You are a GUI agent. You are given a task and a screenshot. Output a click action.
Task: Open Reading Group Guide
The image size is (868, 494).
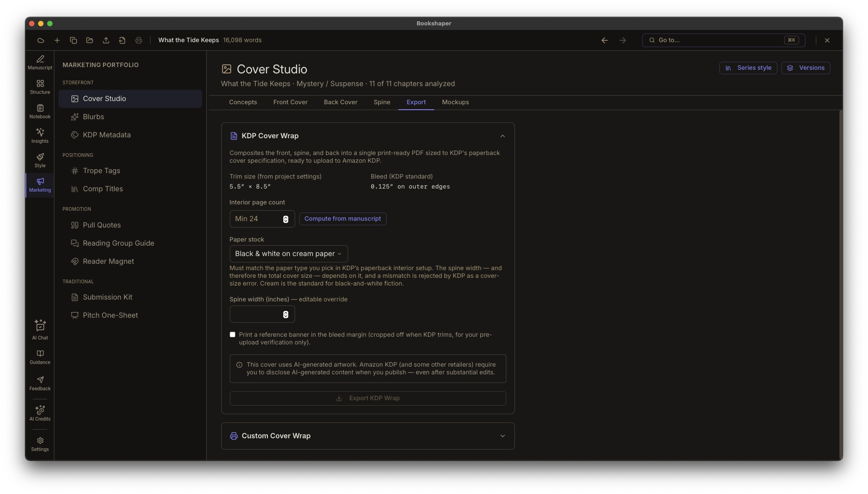click(x=130, y=243)
